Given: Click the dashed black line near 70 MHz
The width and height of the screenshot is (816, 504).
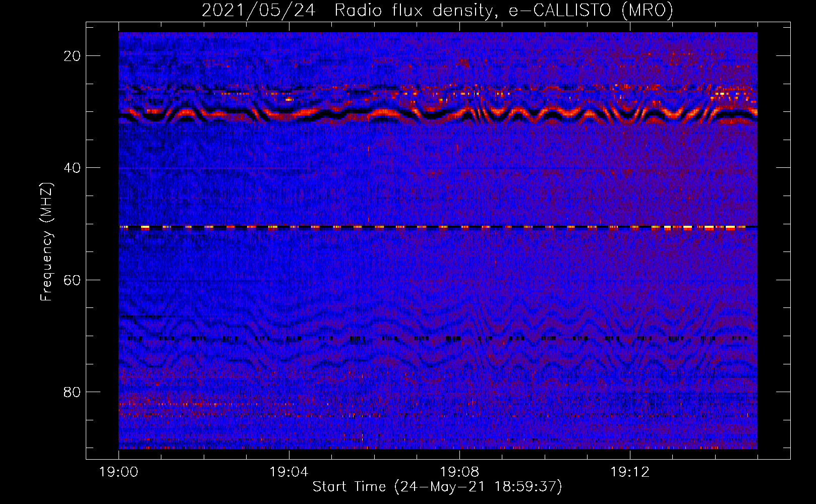Looking at the screenshot, I should click(438, 339).
